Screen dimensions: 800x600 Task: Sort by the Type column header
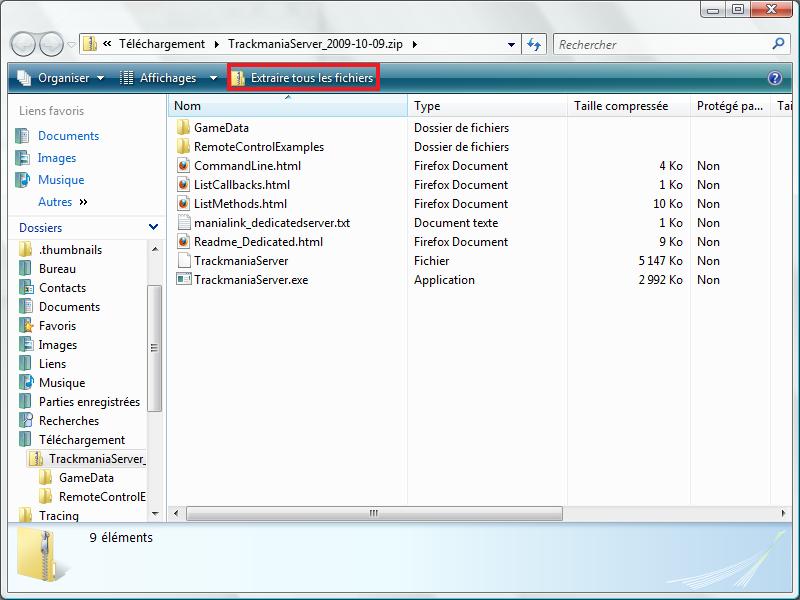[487, 106]
